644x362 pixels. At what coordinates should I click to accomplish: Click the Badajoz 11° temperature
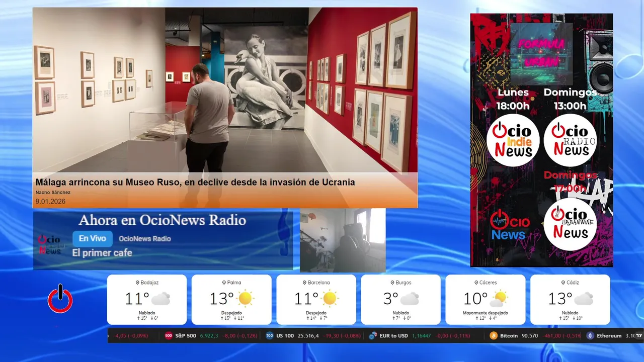tap(137, 299)
